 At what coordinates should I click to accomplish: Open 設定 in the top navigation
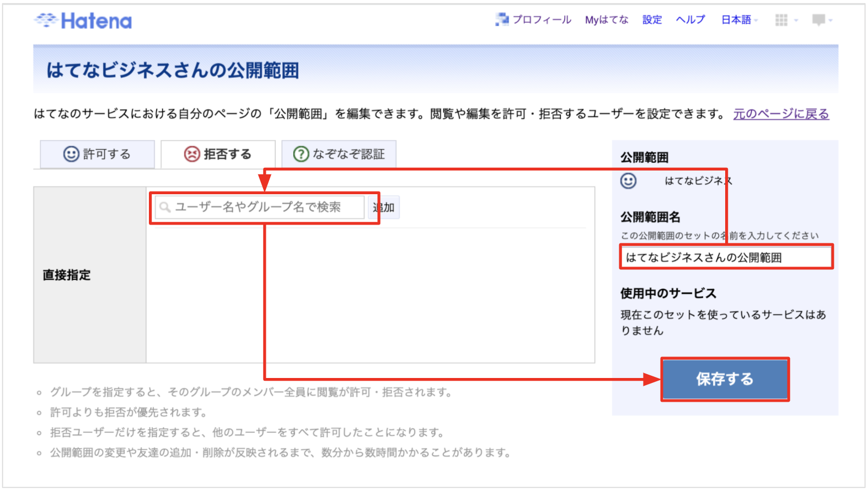652,20
